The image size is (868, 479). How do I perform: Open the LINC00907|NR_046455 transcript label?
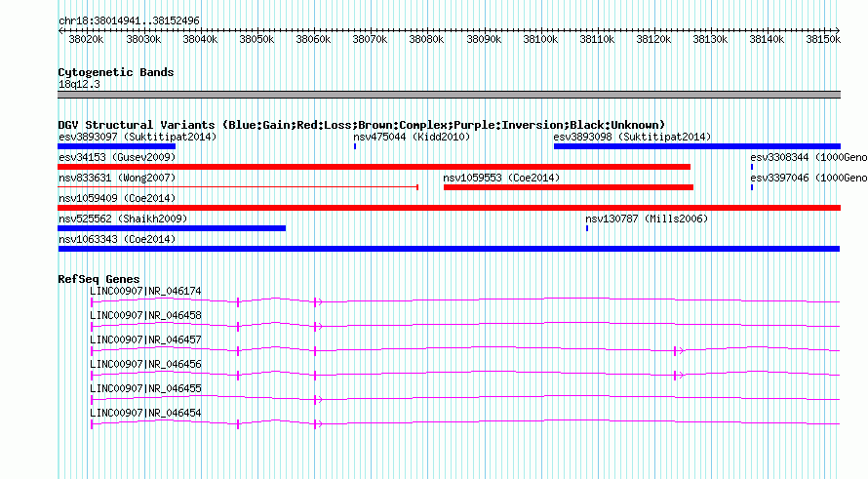[145, 388]
